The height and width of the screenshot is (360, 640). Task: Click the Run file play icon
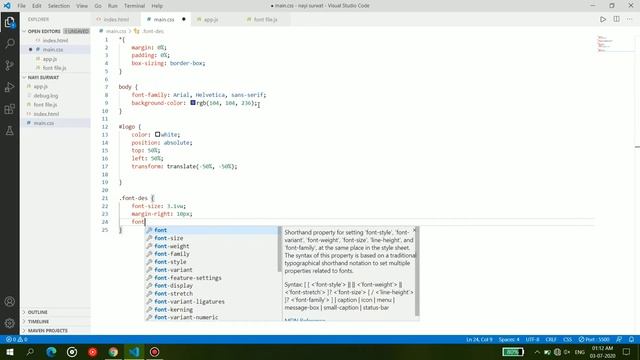603,19
